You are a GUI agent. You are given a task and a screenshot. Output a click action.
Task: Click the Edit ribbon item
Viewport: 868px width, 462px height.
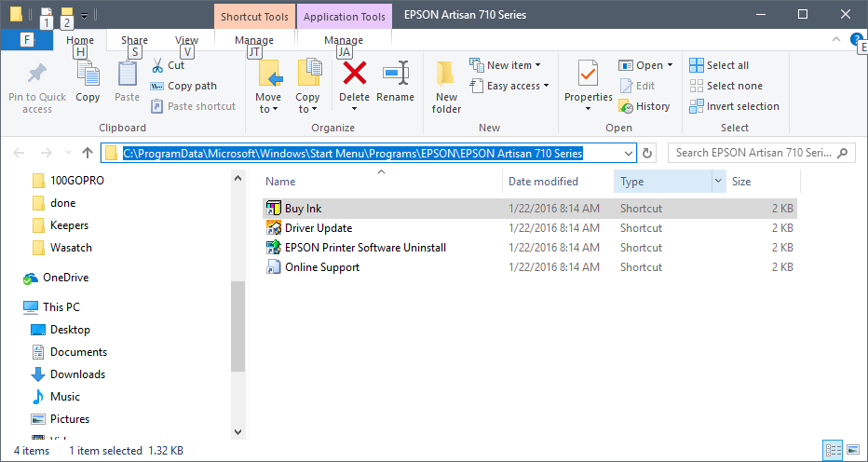coord(637,86)
